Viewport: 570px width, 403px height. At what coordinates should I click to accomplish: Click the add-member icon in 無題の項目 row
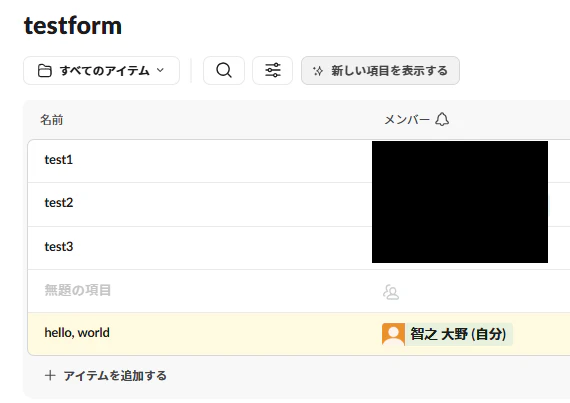click(391, 291)
